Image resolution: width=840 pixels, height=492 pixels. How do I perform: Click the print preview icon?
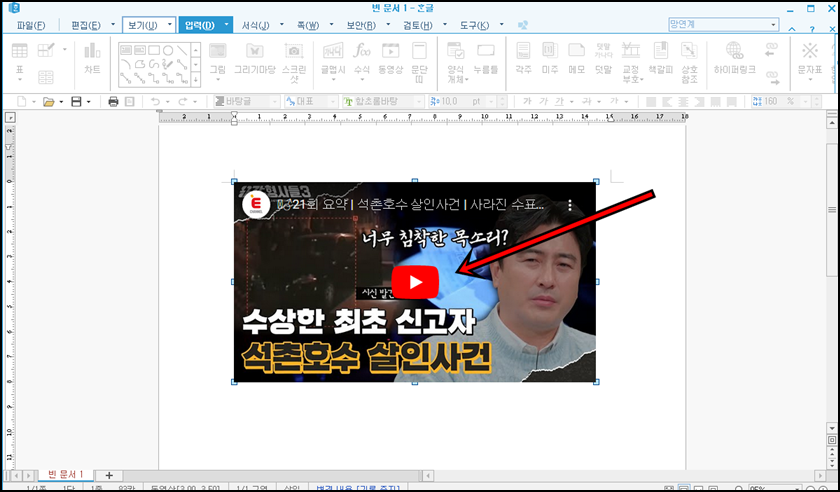click(x=129, y=101)
